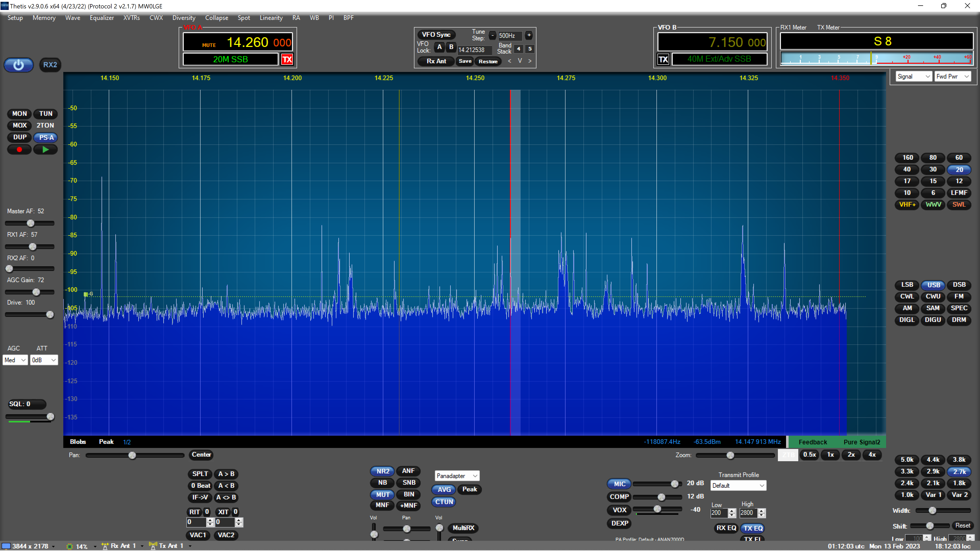
Task: Adjust the Master AF slider
Action: (30, 223)
